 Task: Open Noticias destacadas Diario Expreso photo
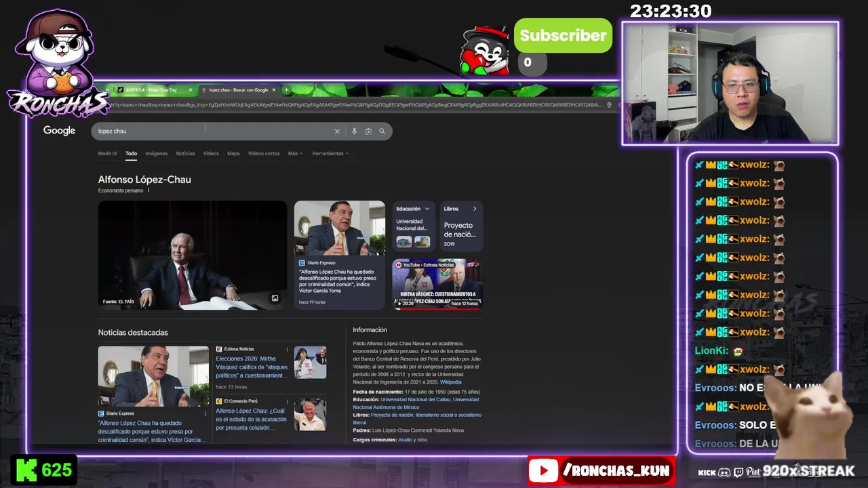point(153,377)
